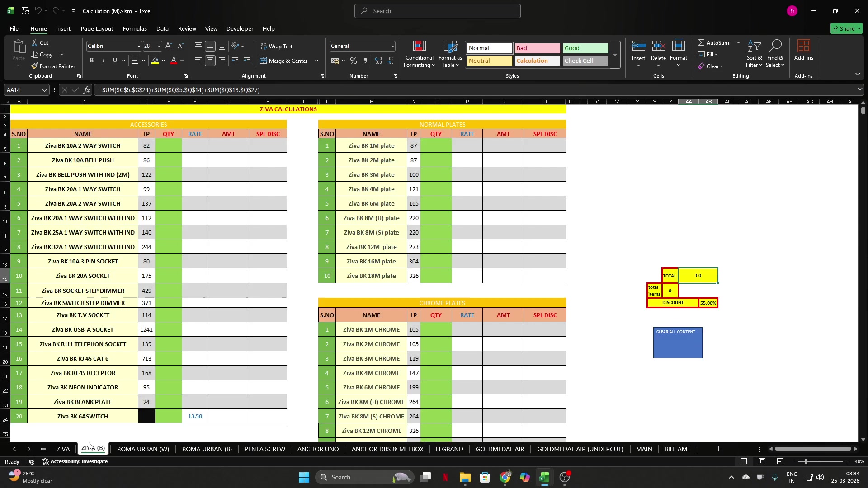Apply Percent Style
Viewport: 868px width, 488px height.
pyautogui.click(x=354, y=61)
